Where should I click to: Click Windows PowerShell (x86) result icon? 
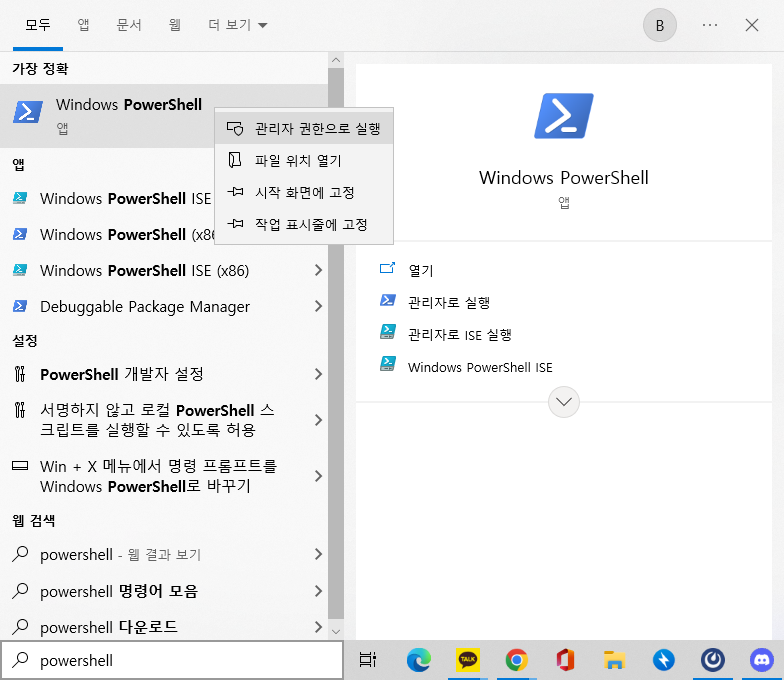20,234
